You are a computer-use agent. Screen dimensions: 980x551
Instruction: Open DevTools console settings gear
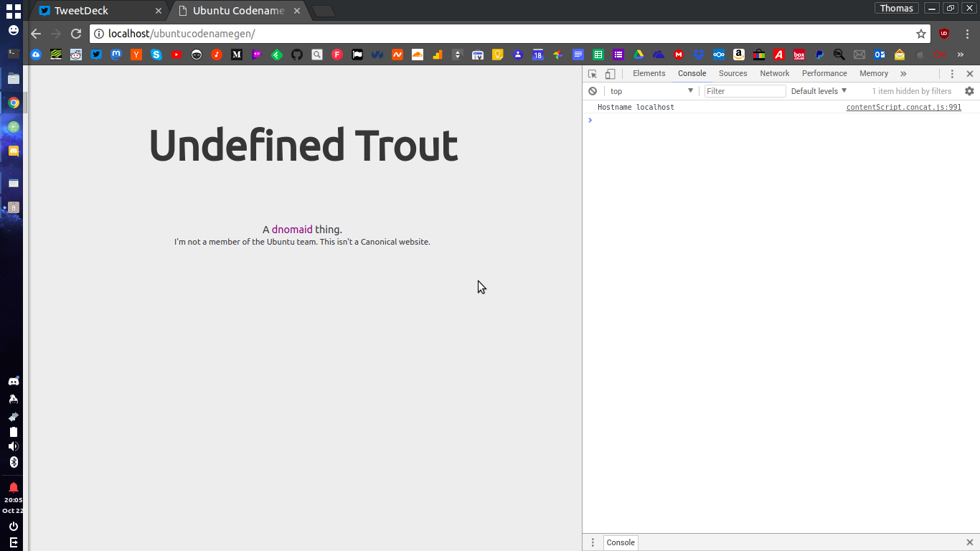969,91
